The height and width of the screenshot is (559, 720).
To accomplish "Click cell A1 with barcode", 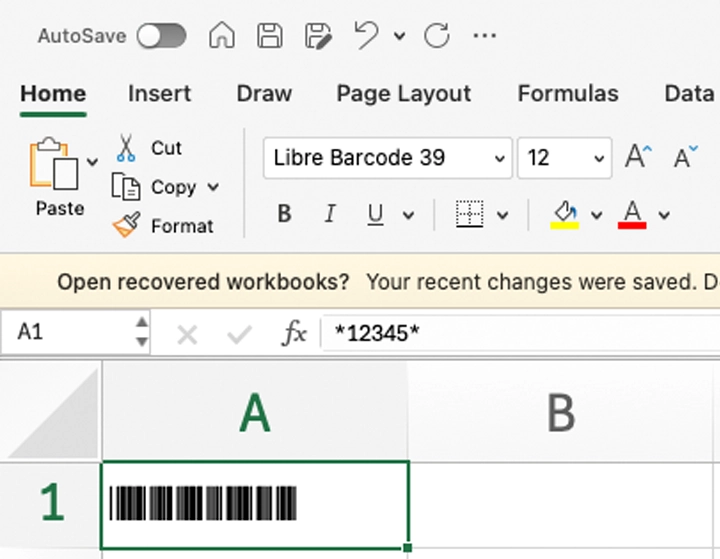I will tap(255, 505).
